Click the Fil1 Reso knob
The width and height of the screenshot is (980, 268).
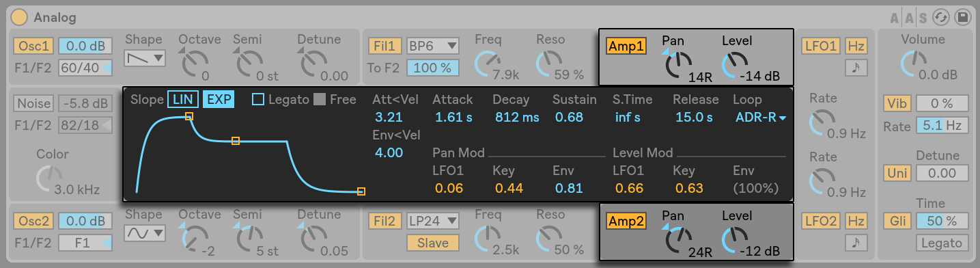(549, 64)
